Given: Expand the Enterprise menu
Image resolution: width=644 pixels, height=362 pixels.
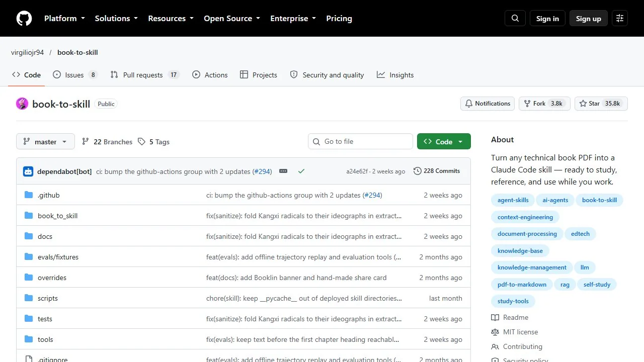Looking at the screenshot, I should pos(293,18).
